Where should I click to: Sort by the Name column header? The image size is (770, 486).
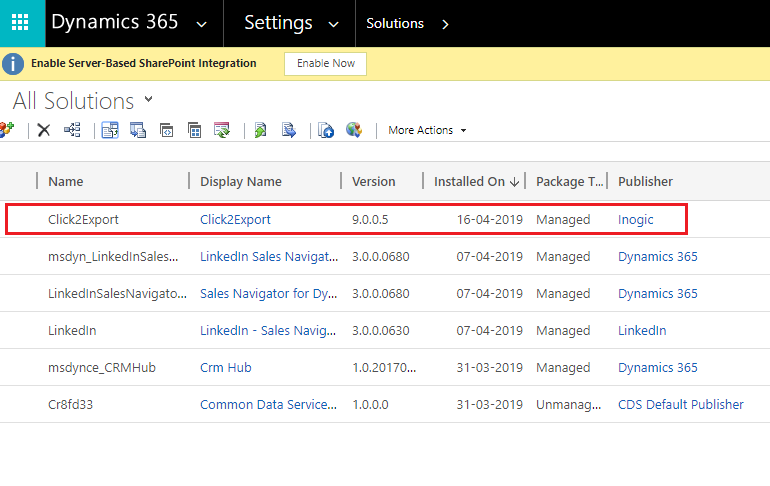66,182
